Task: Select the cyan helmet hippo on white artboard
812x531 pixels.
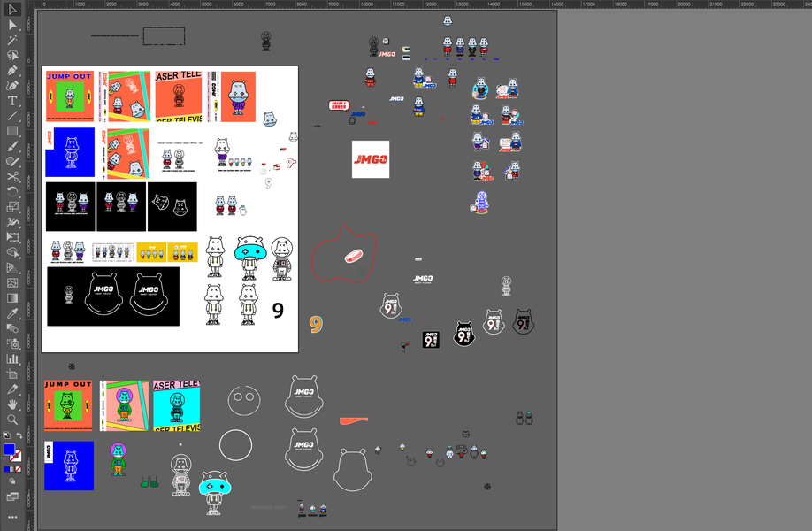Action: [250, 258]
